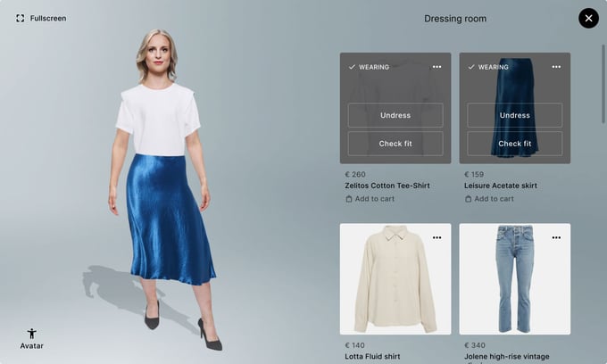Click the € 159 price
The image size is (607, 364).
[474, 175]
